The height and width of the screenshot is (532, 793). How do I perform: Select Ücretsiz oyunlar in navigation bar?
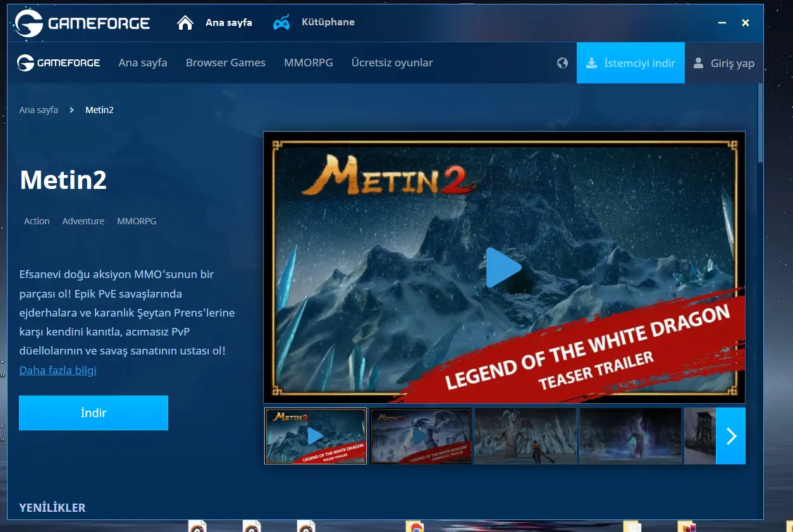pyautogui.click(x=392, y=63)
